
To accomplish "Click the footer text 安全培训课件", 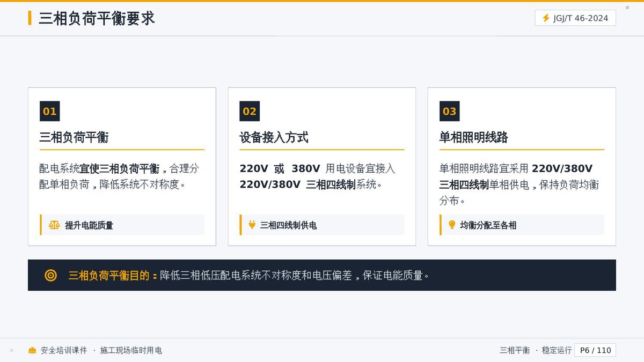I will 64,350.
